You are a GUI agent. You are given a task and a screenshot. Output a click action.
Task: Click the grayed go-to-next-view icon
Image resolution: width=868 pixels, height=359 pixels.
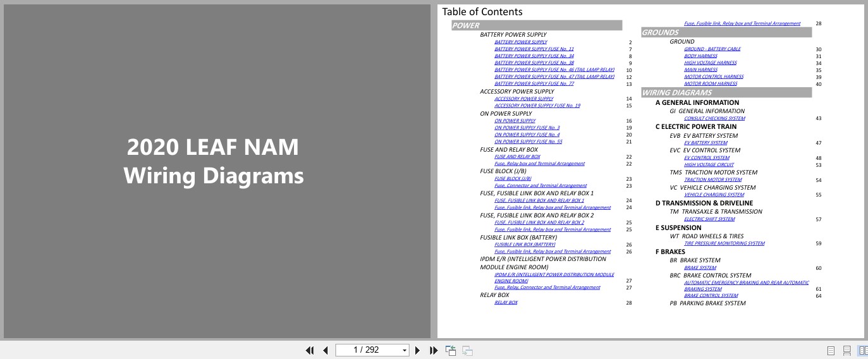467,350
